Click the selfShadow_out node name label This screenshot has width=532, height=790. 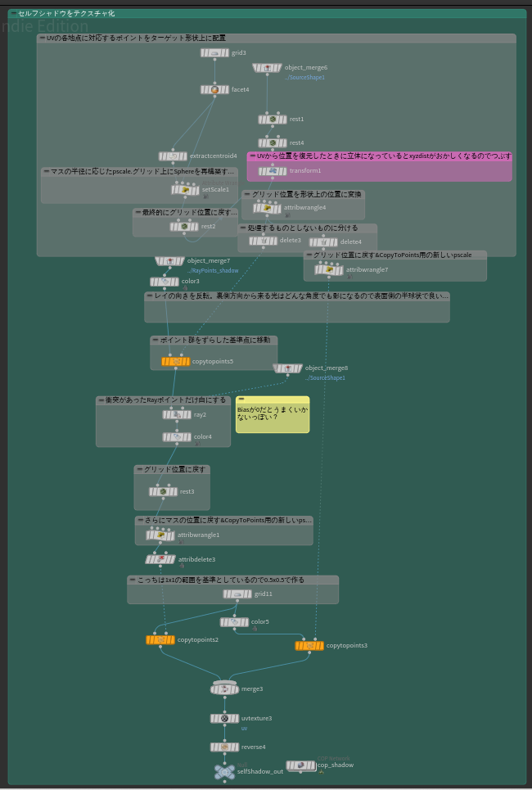260,771
